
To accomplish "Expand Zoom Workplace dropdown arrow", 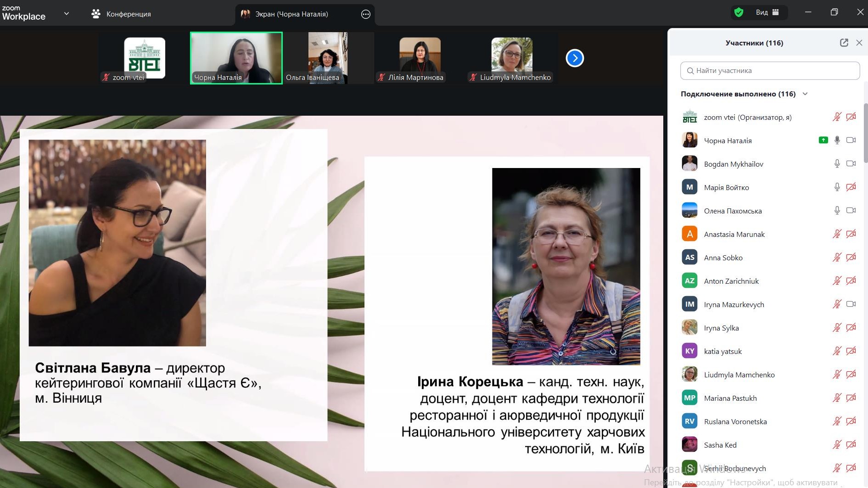I will [x=67, y=14].
